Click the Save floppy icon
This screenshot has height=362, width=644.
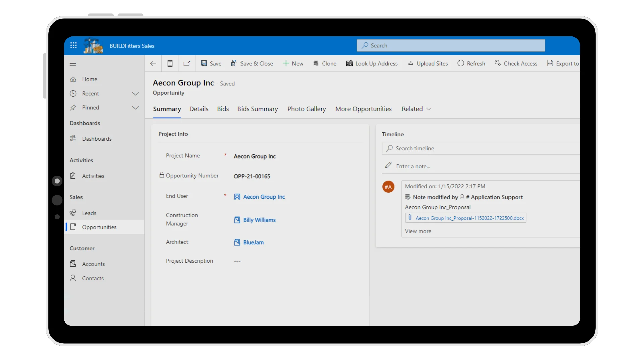coord(204,63)
